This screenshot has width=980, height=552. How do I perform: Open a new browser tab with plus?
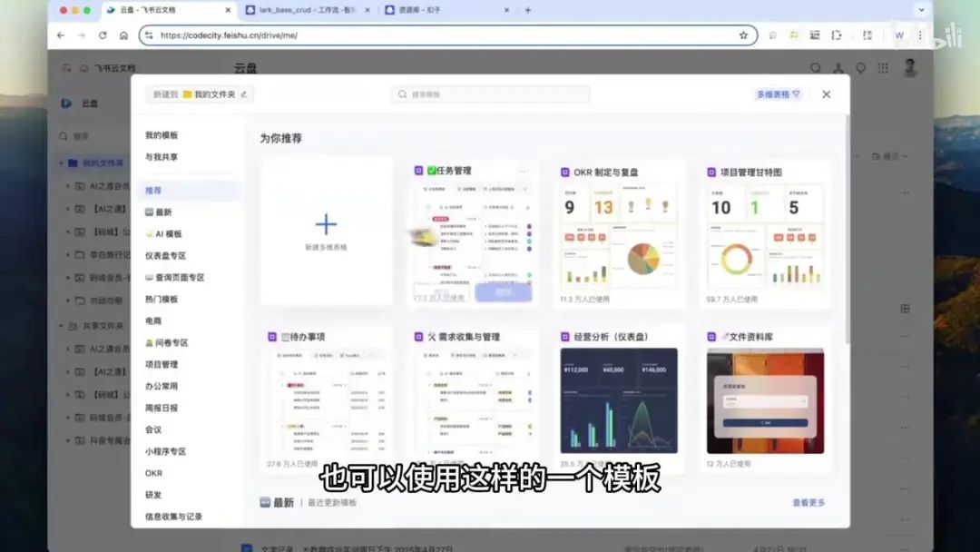pyautogui.click(x=528, y=10)
